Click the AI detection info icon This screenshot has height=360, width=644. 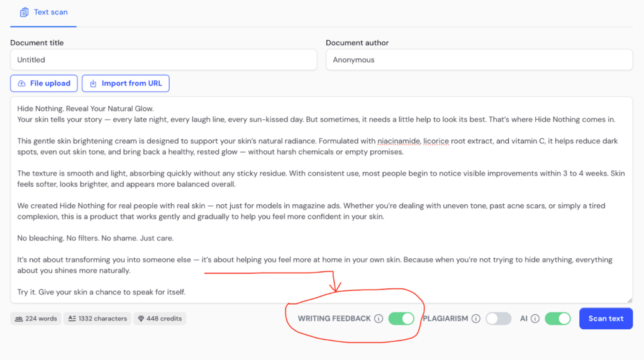(535, 319)
